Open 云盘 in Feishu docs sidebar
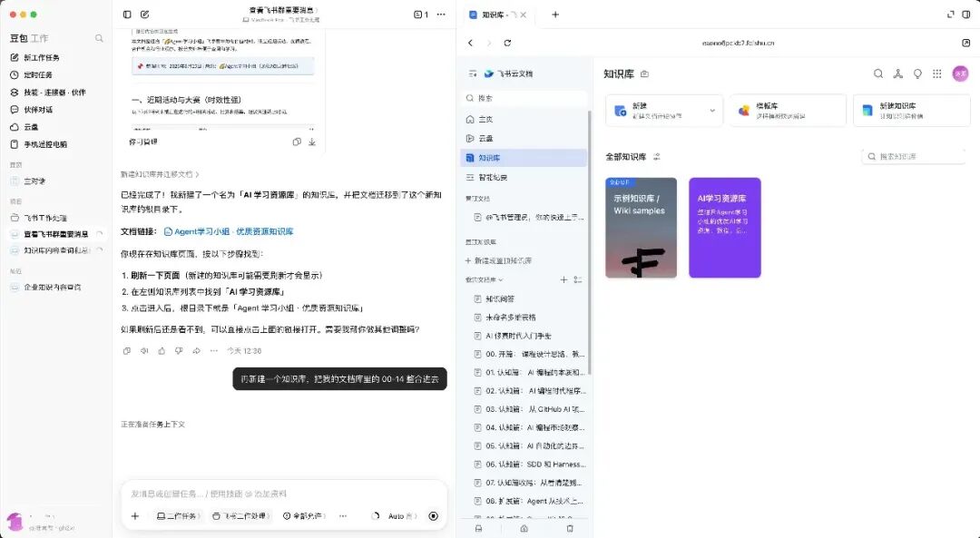This screenshot has width=980, height=538. (524, 139)
